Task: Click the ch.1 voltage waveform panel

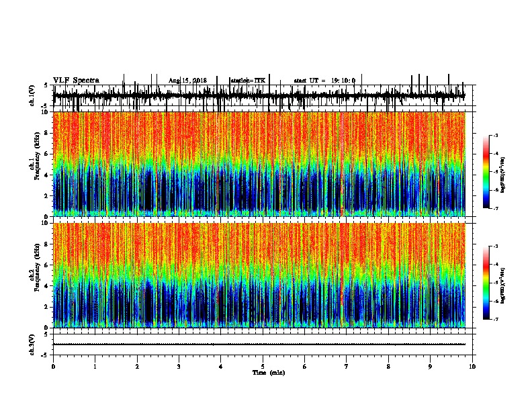Action: pyautogui.click(x=263, y=95)
